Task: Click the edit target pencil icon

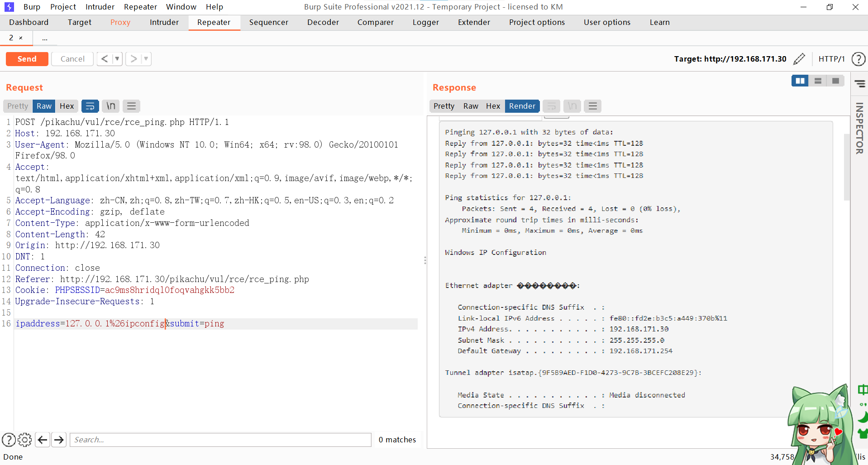Action: click(800, 59)
